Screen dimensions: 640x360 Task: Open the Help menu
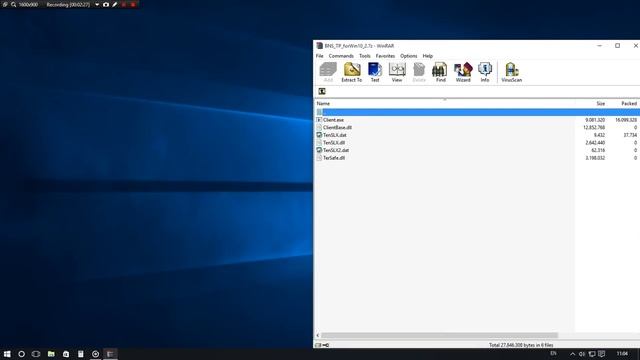click(427, 56)
